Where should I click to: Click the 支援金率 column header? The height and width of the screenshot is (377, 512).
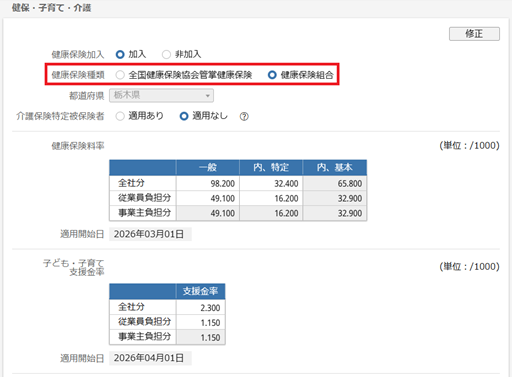pos(200,291)
